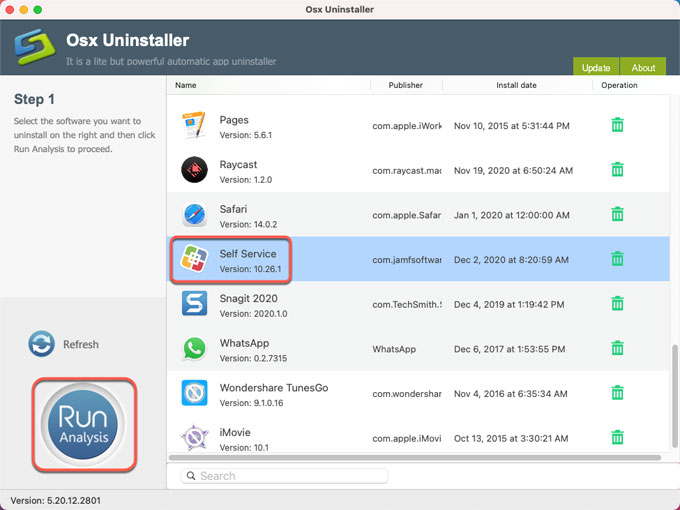Click the Pages app icon
The width and height of the screenshot is (680, 510).
(x=194, y=125)
